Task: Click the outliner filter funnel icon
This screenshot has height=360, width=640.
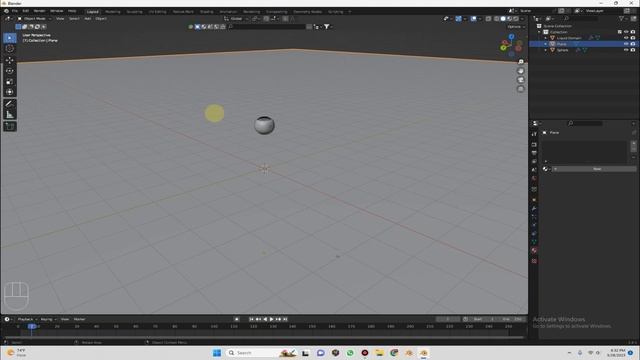Action: [622, 18]
